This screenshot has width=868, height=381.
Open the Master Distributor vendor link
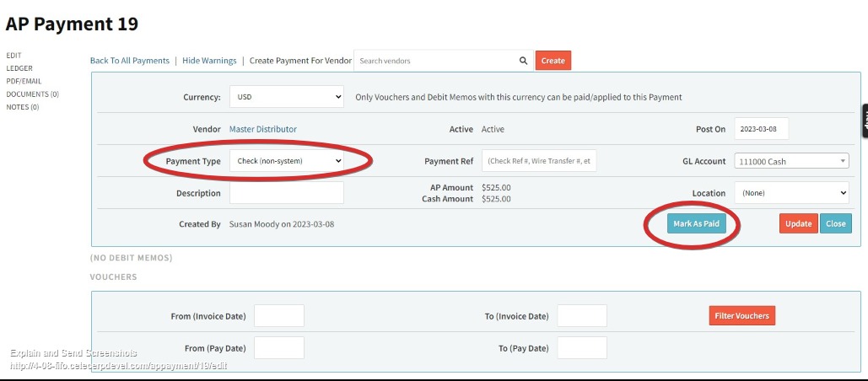(263, 129)
